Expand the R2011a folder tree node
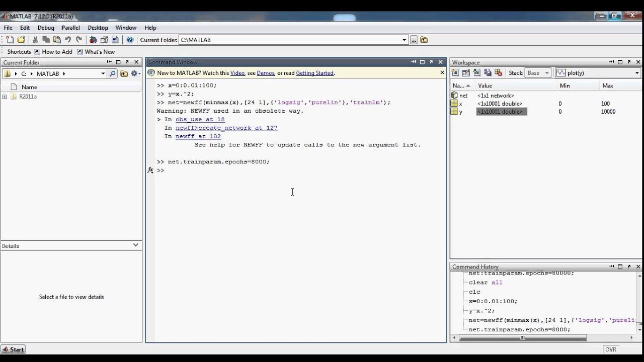Viewport: 644px width, 362px height. (x=5, y=97)
